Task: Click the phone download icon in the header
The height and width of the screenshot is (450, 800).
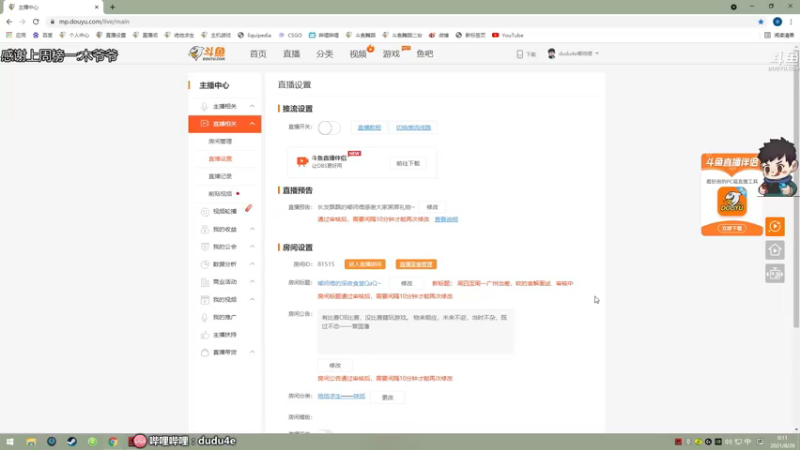Action: coord(519,54)
